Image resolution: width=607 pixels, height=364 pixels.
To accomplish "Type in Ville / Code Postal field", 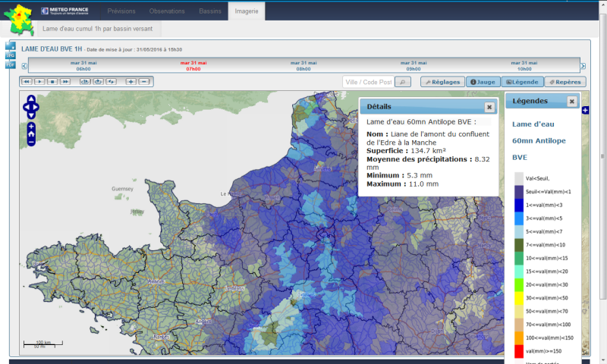I will 368,82.
